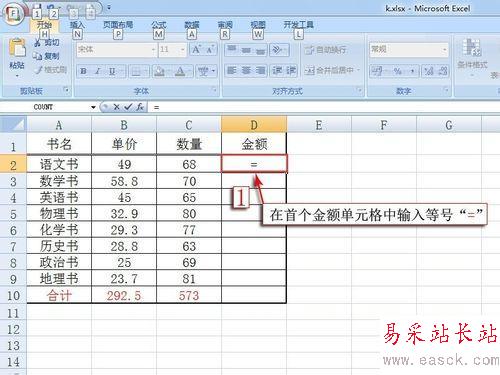This screenshot has width=500, height=375.
Task: Open Number group dialog launcher
Action: (x=446, y=90)
